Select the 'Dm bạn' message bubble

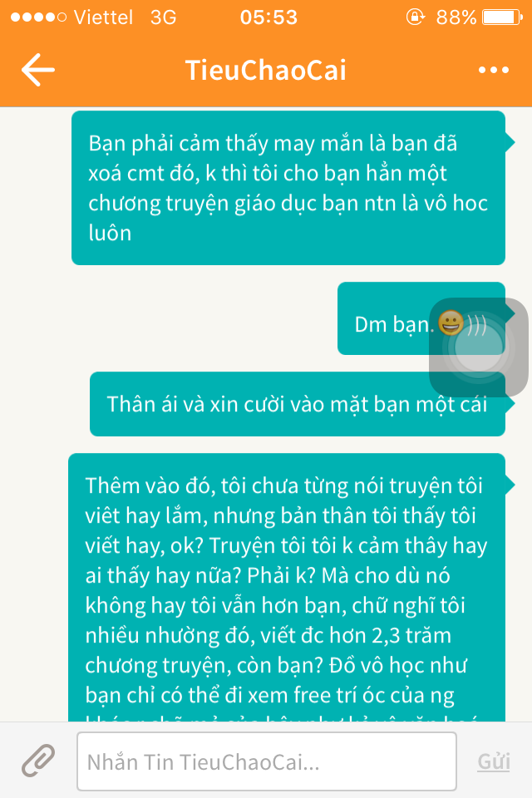point(421,318)
